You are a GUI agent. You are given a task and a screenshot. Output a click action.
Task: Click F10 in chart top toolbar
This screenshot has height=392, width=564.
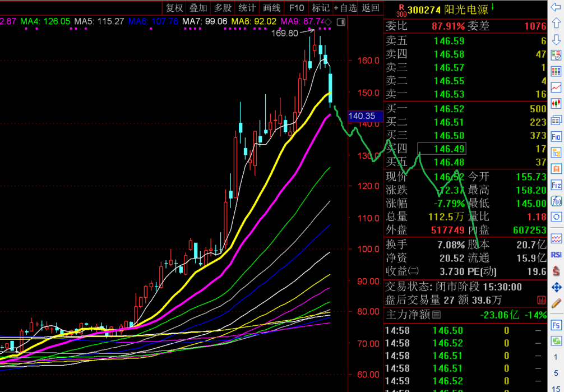[297, 7]
